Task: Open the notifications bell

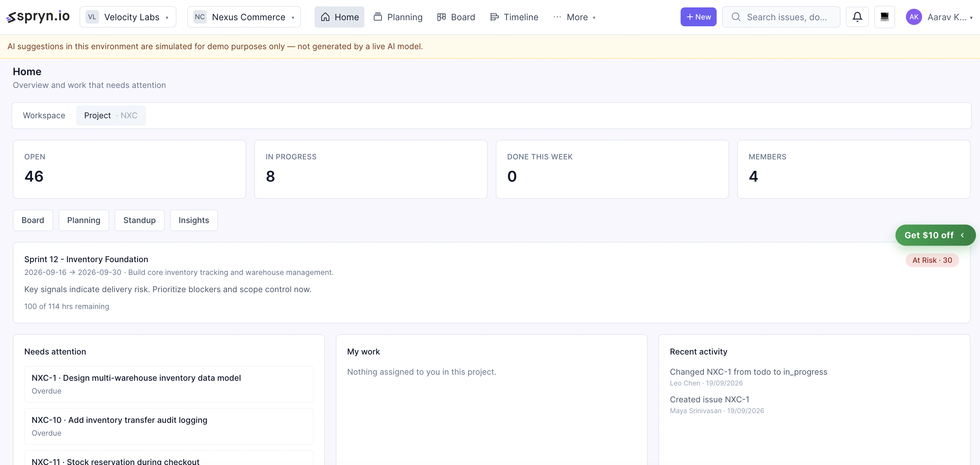Action: [857, 17]
